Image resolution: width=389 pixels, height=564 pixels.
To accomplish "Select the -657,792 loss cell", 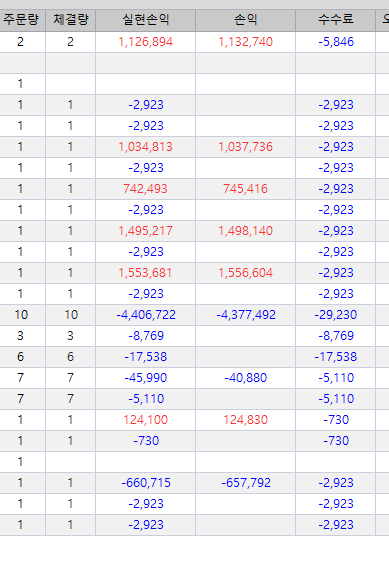I will (x=245, y=483).
